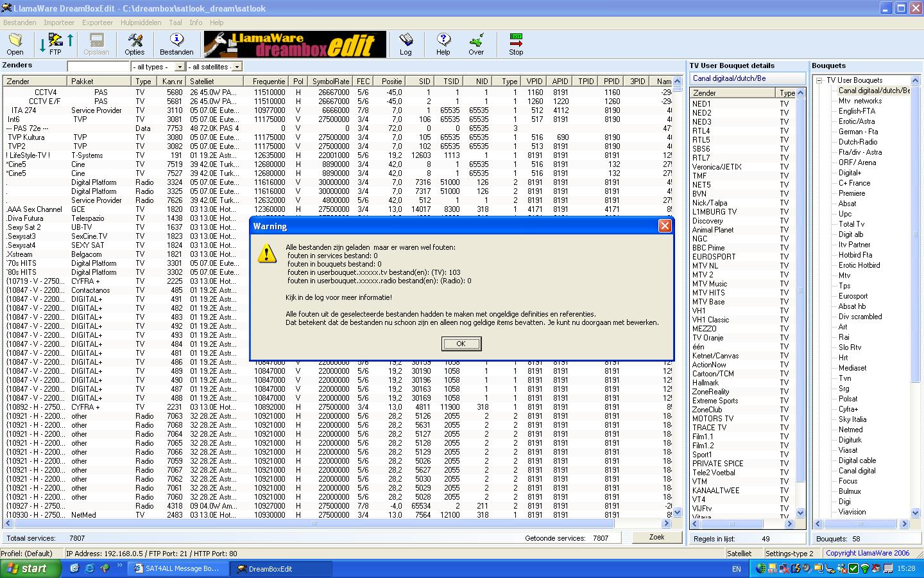Open the Log viewer
924x578 pixels.
406,44
